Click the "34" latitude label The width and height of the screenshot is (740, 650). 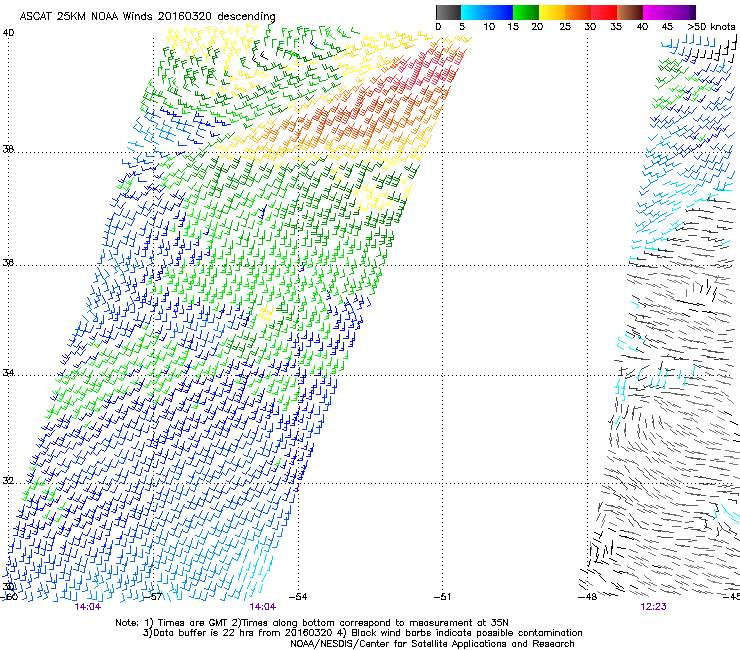click(8, 373)
